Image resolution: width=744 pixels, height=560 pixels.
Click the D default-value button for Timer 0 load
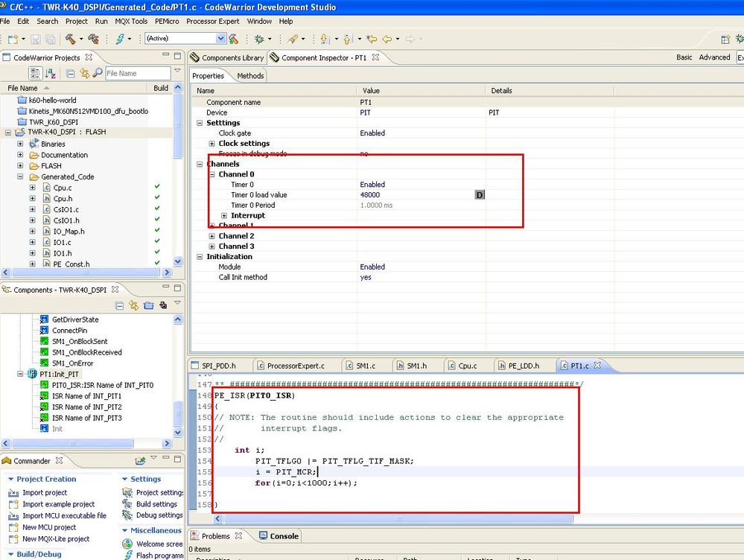pos(480,195)
